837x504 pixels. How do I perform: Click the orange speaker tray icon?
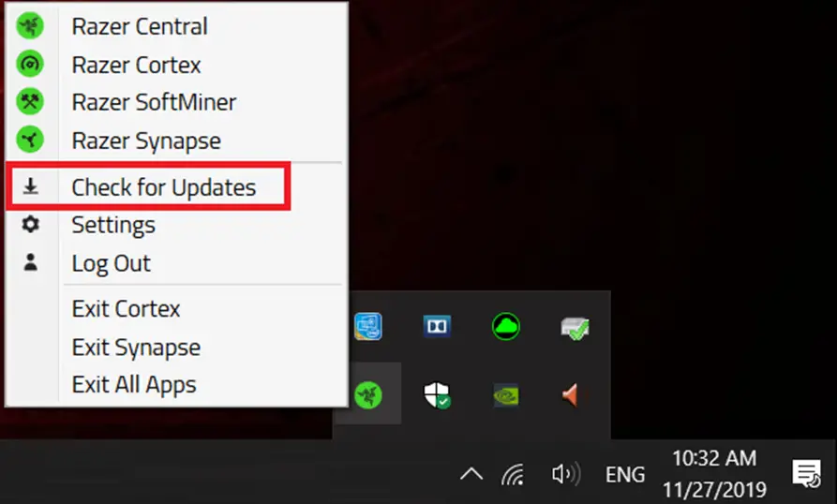click(571, 395)
